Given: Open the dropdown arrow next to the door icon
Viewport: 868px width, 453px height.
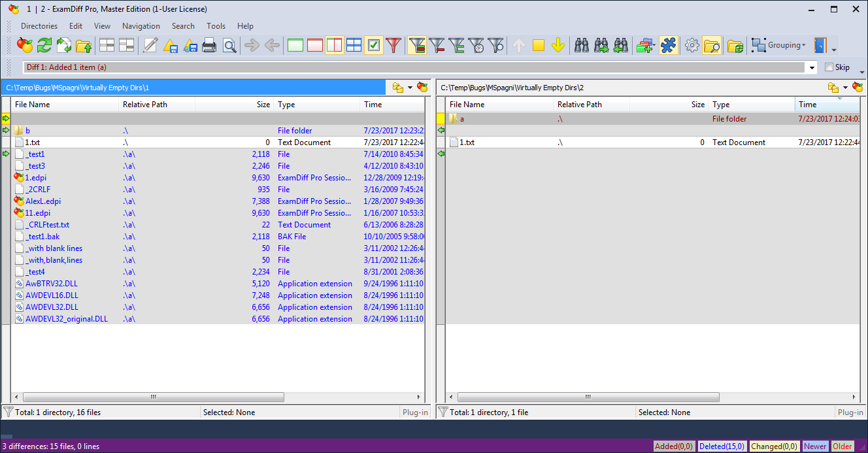Looking at the screenshot, I should tap(834, 49).
